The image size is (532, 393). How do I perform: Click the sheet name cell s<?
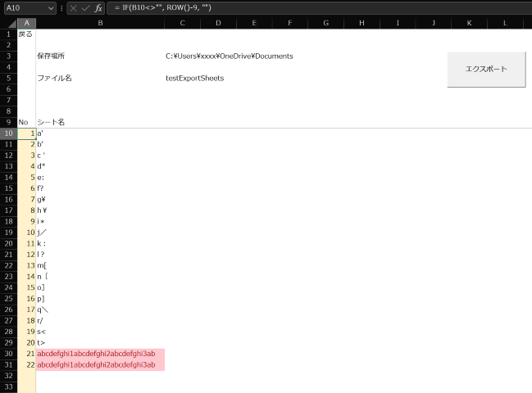click(100, 332)
